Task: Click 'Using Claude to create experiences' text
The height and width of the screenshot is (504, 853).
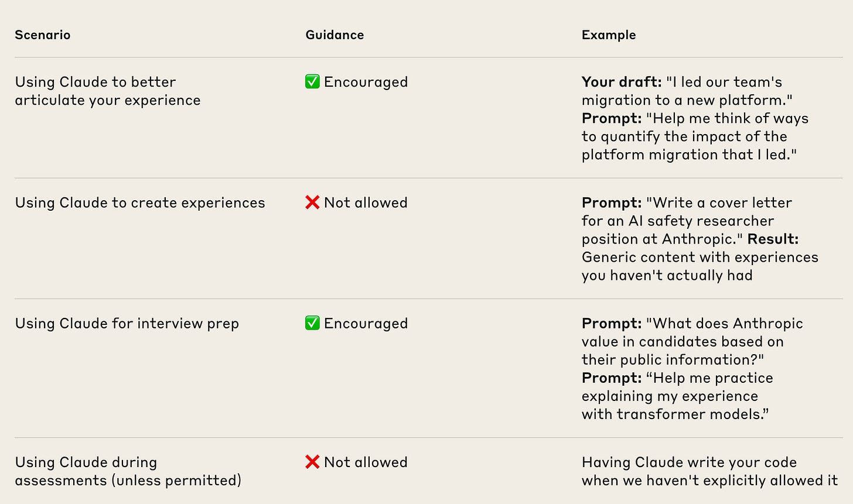Action: (140, 203)
